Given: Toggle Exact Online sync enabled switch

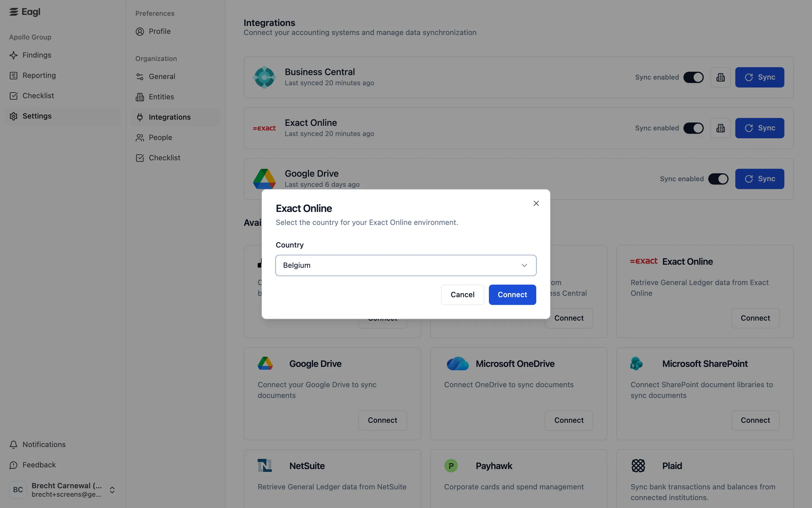Looking at the screenshot, I should 694,128.
